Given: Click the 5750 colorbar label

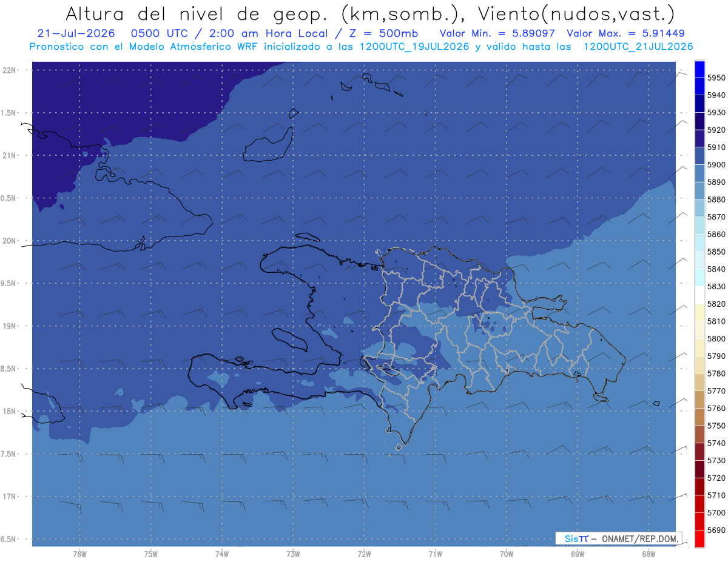Looking at the screenshot, I should (x=716, y=426).
